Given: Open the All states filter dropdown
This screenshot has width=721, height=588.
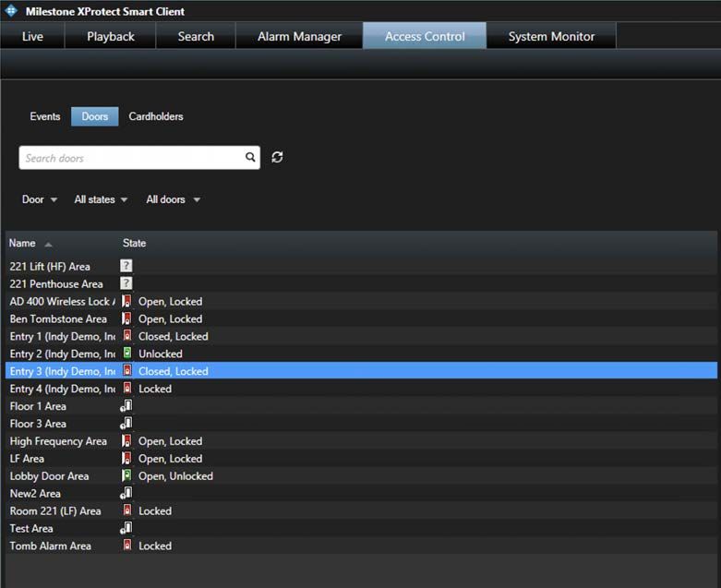Looking at the screenshot, I should pyautogui.click(x=101, y=199).
